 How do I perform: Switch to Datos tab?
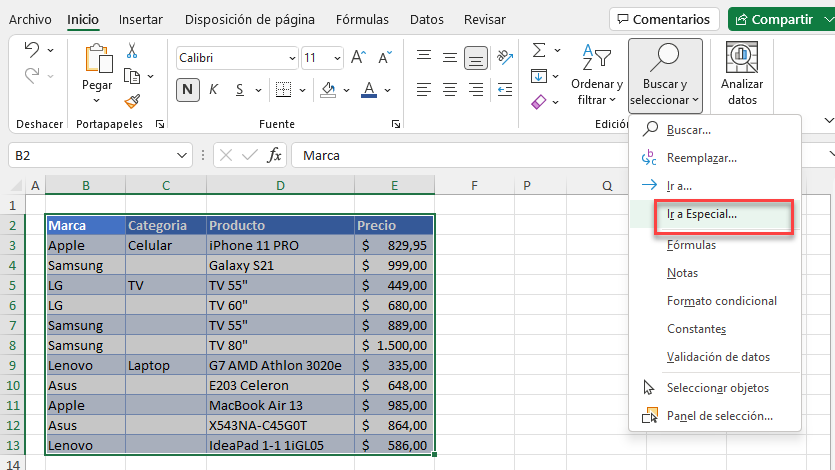pyautogui.click(x=427, y=20)
